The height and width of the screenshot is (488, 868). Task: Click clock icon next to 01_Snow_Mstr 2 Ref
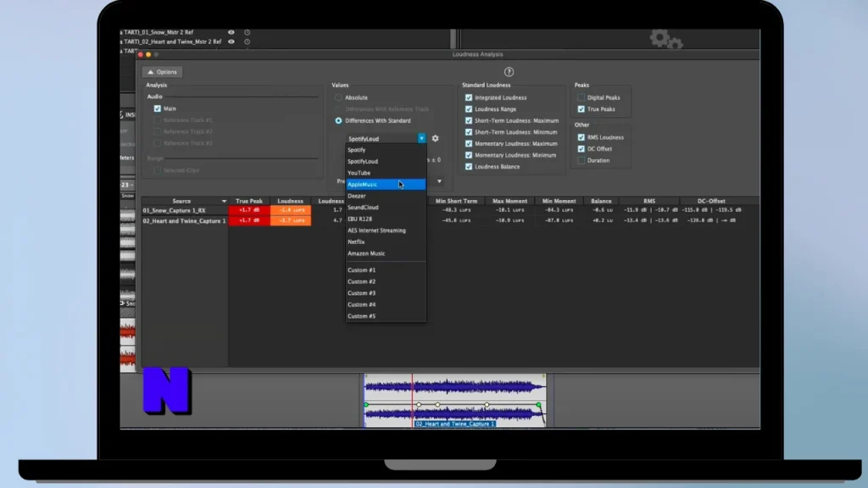click(247, 33)
